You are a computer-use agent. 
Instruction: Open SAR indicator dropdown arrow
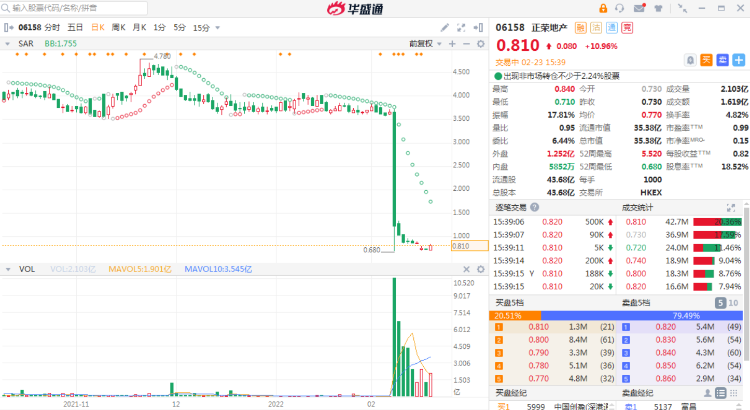coord(7,44)
